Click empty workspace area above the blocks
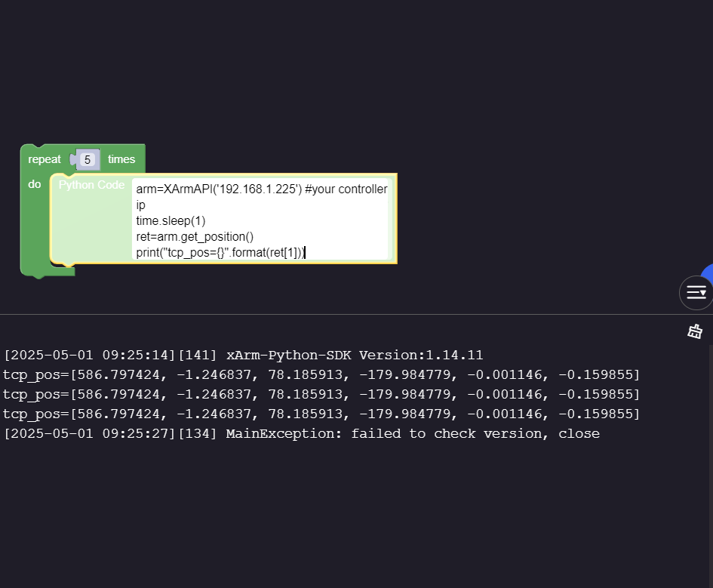This screenshot has width=713, height=588. click(x=318, y=68)
